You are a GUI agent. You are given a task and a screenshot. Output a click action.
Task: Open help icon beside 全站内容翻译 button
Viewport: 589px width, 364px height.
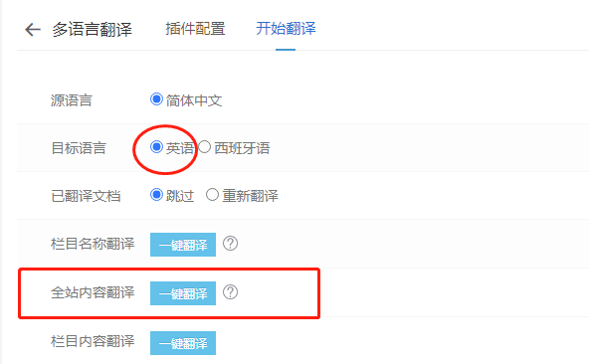(x=230, y=291)
